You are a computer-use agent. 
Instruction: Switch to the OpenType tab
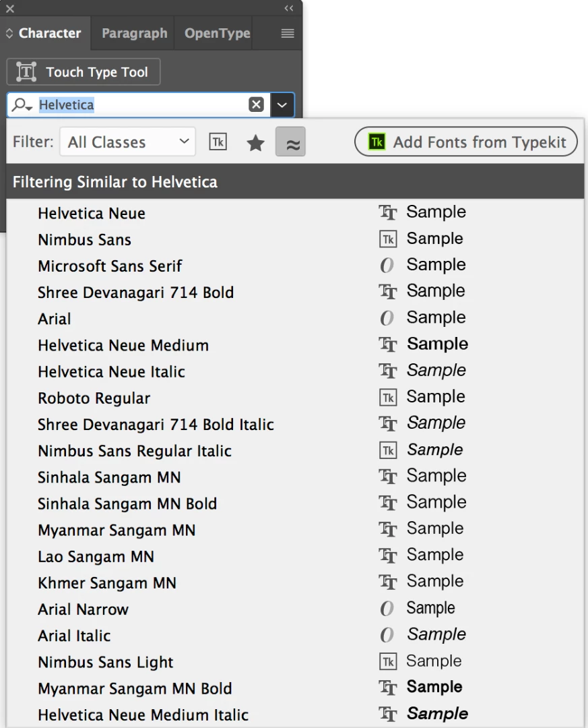217,34
